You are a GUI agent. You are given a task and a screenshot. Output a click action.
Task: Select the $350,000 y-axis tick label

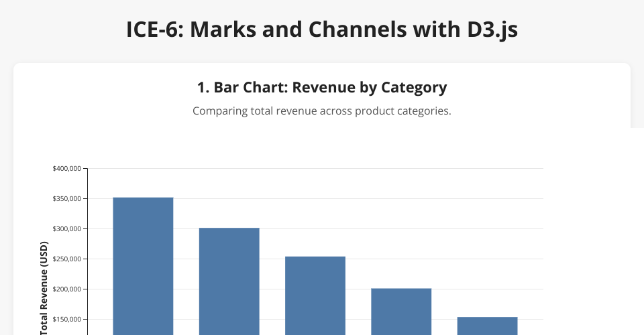(x=66, y=199)
